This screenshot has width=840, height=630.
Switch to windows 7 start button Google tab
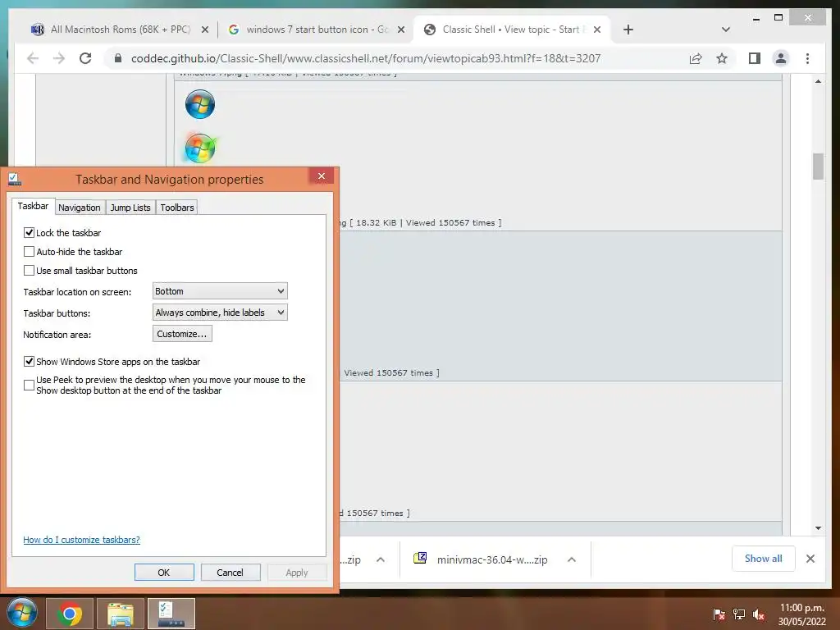click(x=316, y=30)
